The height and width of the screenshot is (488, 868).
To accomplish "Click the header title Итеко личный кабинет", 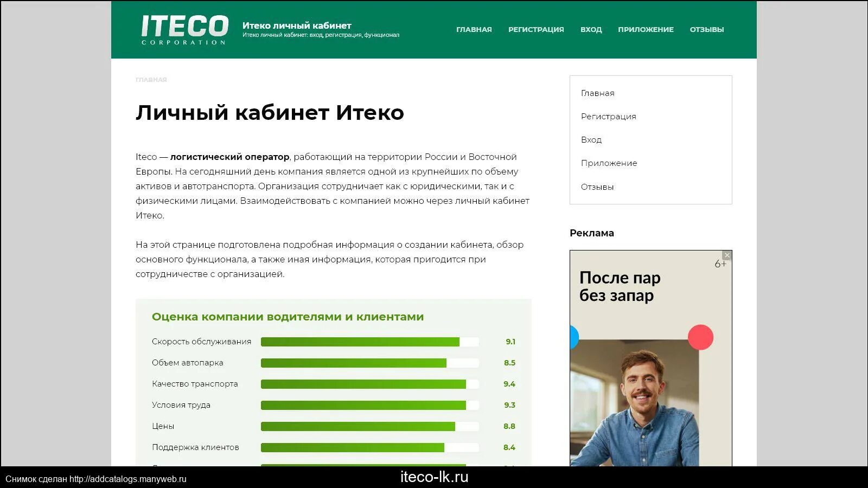I will coord(297,25).
